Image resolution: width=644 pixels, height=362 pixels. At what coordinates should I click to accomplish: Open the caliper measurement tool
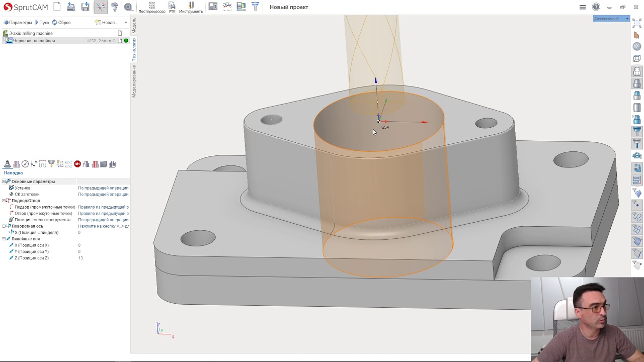[x=114, y=7]
